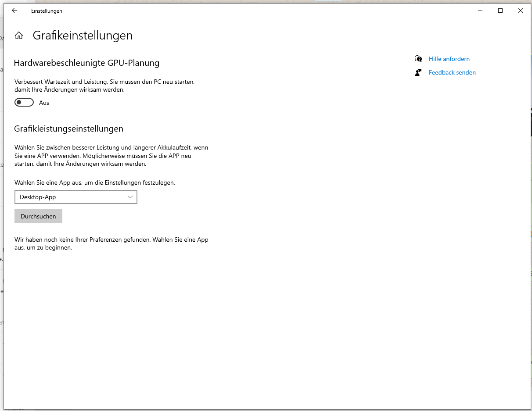
Task: Close the Einstellungen window
Action: point(520,11)
